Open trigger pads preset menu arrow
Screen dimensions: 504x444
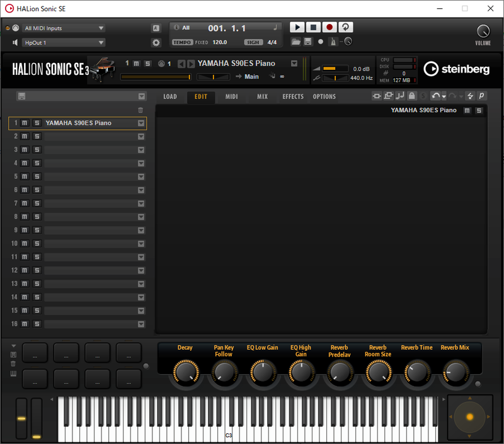(13, 346)
